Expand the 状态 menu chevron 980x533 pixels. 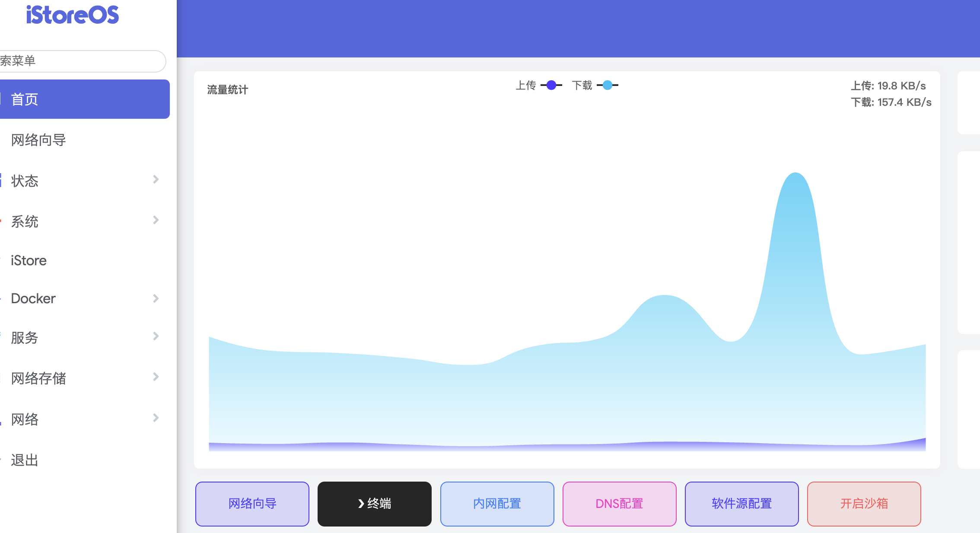(156, 179)
